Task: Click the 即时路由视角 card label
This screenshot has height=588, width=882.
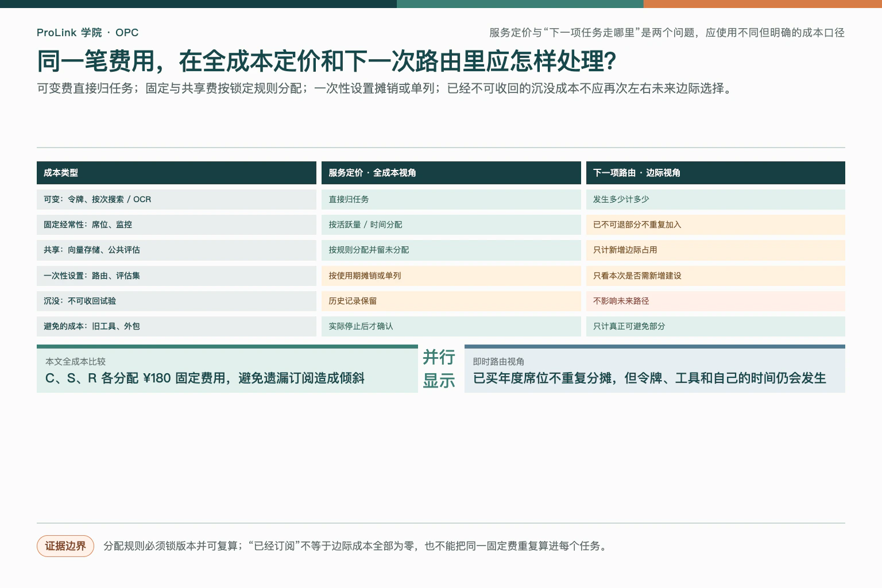Action: pyautogui.click(x=498, y=362)
